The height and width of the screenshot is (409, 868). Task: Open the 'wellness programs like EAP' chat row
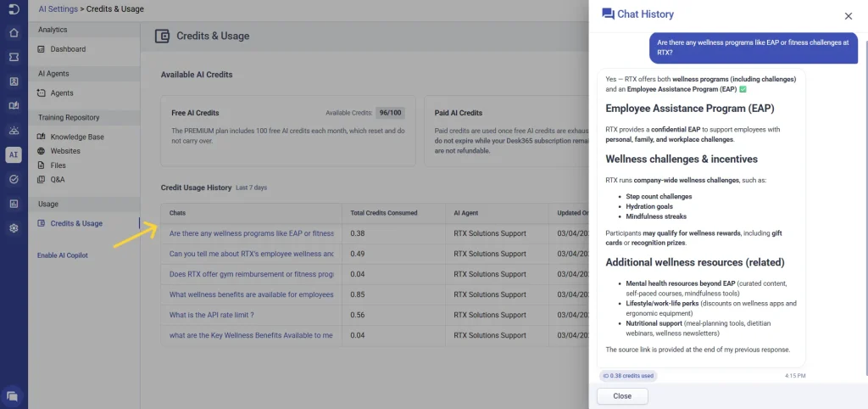[x=251, y=233]
